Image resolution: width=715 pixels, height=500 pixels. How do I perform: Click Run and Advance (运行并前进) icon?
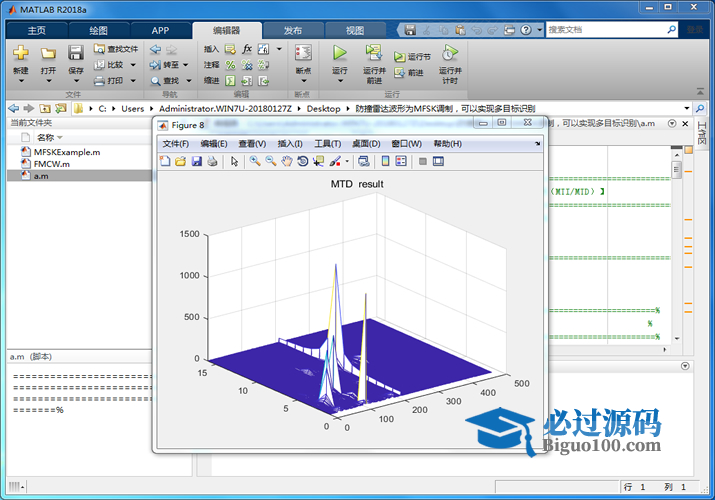pos(373,53)
